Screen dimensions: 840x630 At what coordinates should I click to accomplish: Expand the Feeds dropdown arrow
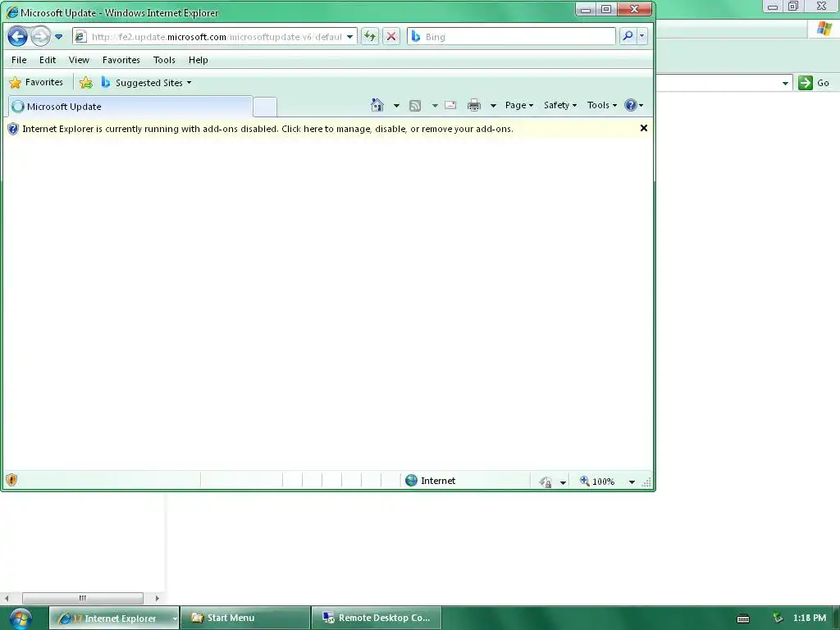435,106
